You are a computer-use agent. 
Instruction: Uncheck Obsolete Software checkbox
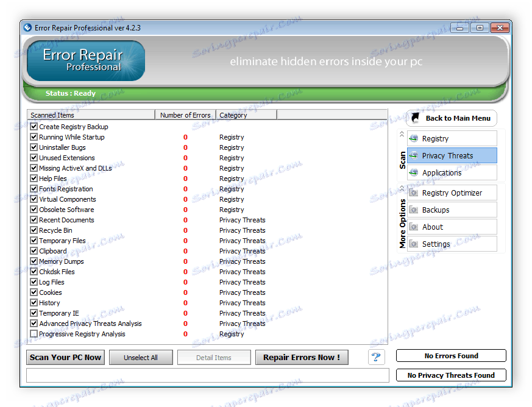pos(34,209)
